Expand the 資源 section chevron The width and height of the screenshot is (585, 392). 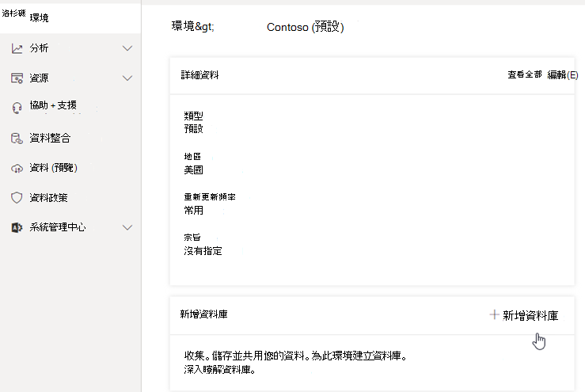tap(127, 78)
